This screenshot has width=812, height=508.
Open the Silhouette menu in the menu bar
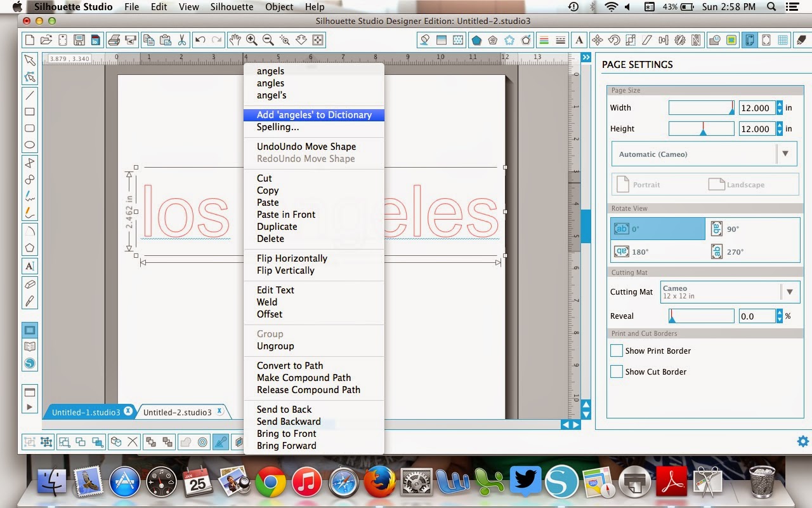pos(232,7)
